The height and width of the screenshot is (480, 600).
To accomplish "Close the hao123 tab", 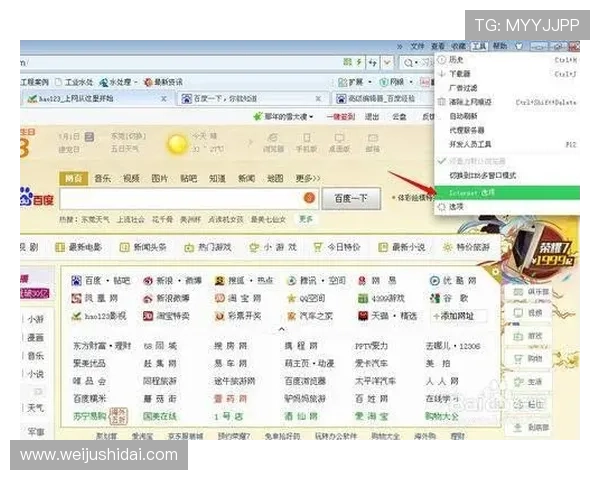I will 164,99.
